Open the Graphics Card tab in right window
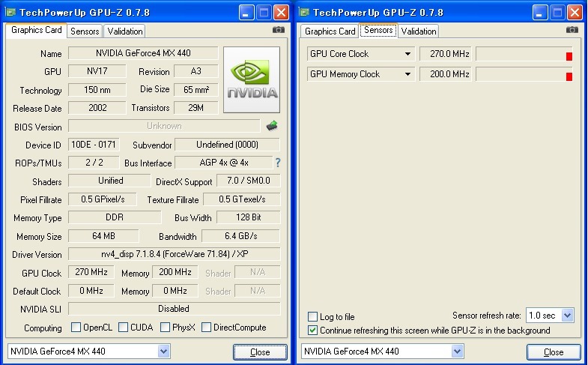The width and height of the screenshot is (588, 365). pos(330,31)
